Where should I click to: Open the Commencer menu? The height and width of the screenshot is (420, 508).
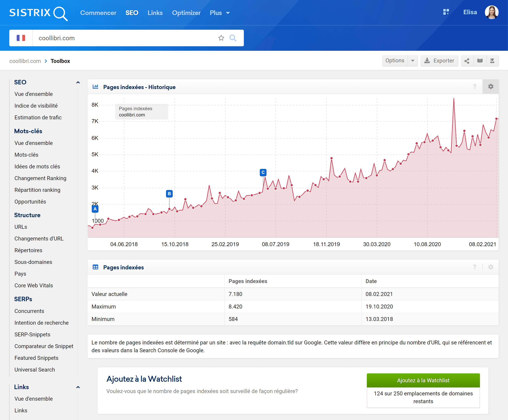click(98, 13)
